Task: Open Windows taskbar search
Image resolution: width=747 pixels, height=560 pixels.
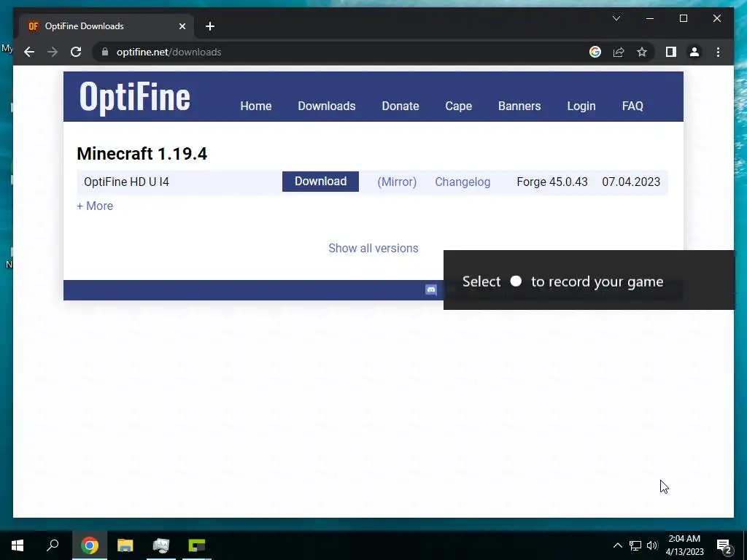Action: 53,545
